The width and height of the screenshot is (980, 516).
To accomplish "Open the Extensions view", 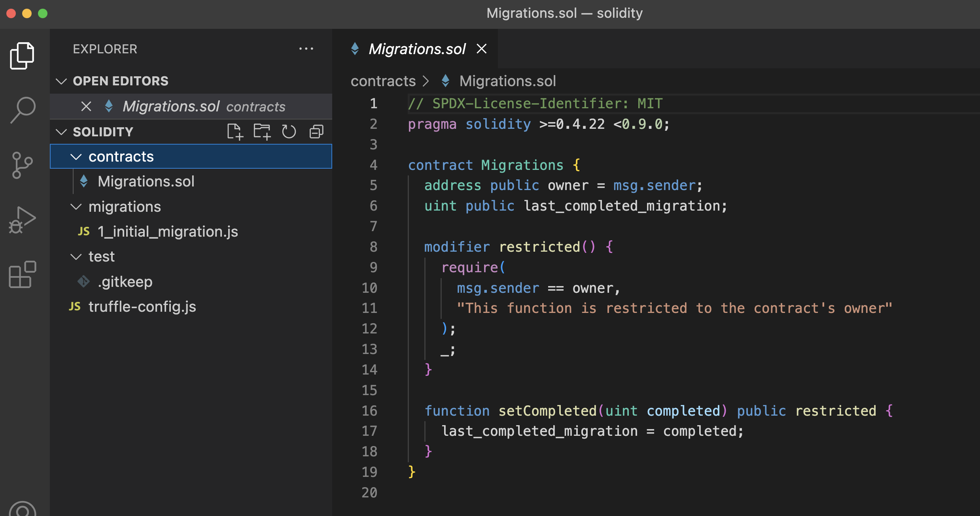I will click(x=23, y=274).
